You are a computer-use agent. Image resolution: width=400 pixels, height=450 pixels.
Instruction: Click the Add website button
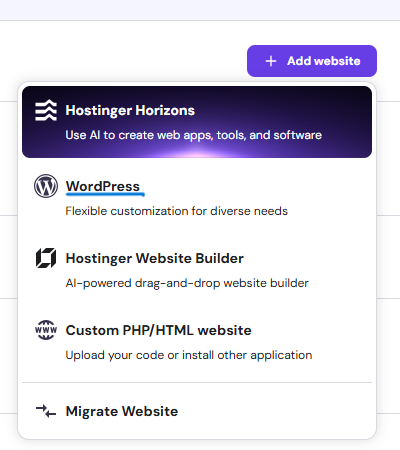(312, 61)
